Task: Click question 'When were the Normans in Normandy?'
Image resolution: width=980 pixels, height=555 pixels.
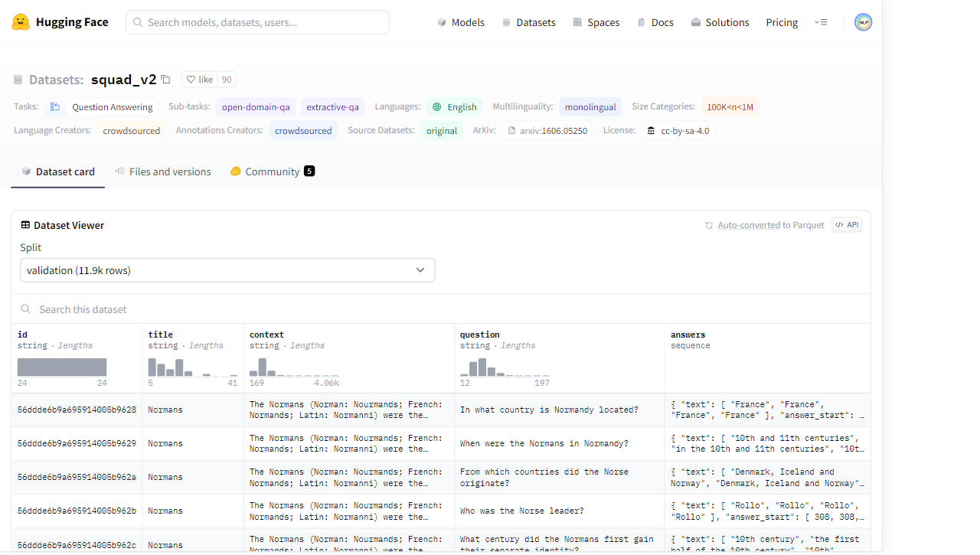Action: tap(544, 444)
